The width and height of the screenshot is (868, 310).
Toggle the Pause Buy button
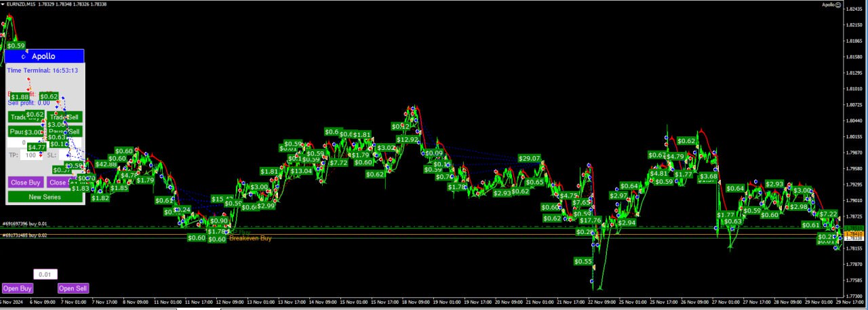pyautogui.click(x=25, y=132)
